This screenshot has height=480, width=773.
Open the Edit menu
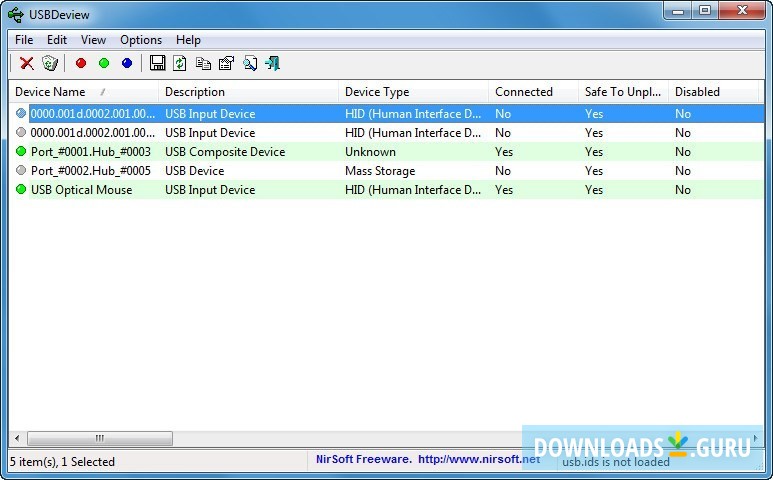pos(57,40)
